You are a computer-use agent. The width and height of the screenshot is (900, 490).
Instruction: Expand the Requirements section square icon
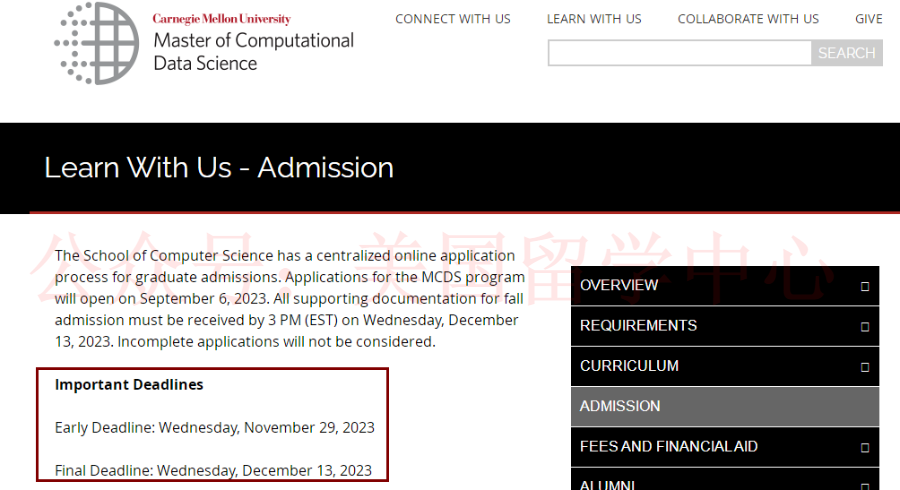865,327
